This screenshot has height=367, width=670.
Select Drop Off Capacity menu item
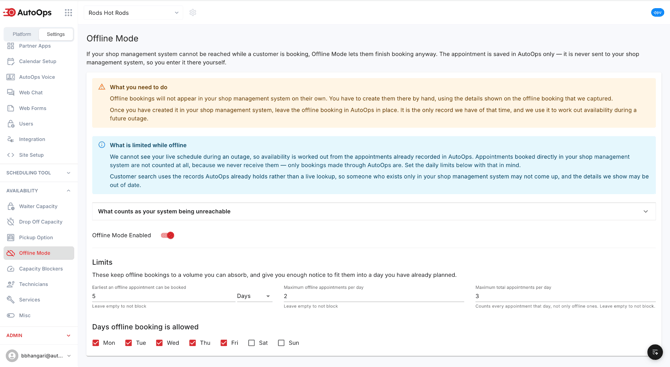pyautogui.click(x=39, y=222)
